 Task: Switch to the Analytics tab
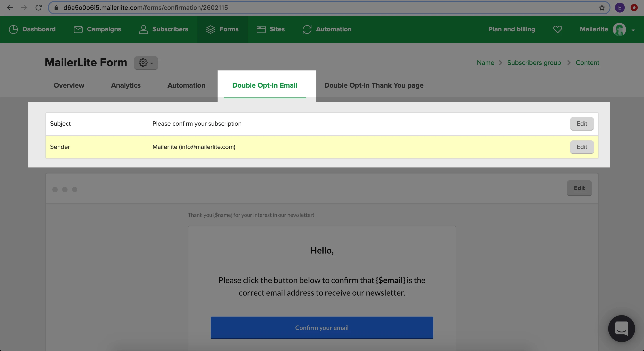tap(126, 85)
